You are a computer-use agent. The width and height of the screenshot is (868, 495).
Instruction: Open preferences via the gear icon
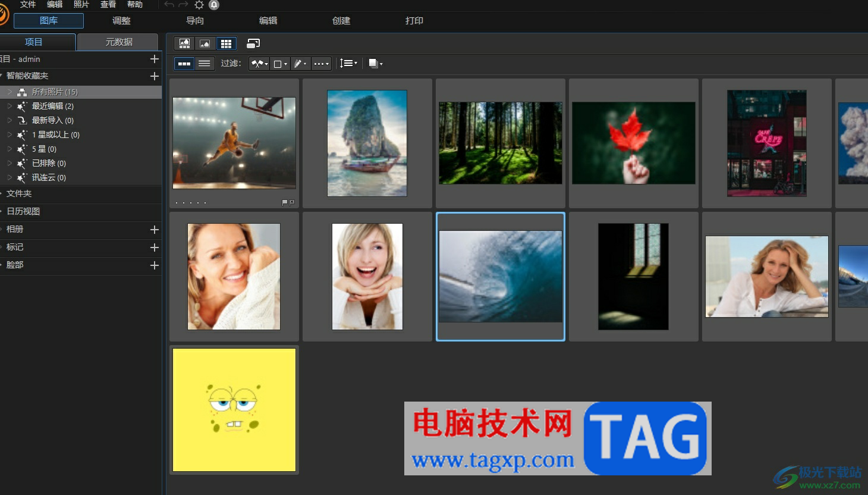199,5
